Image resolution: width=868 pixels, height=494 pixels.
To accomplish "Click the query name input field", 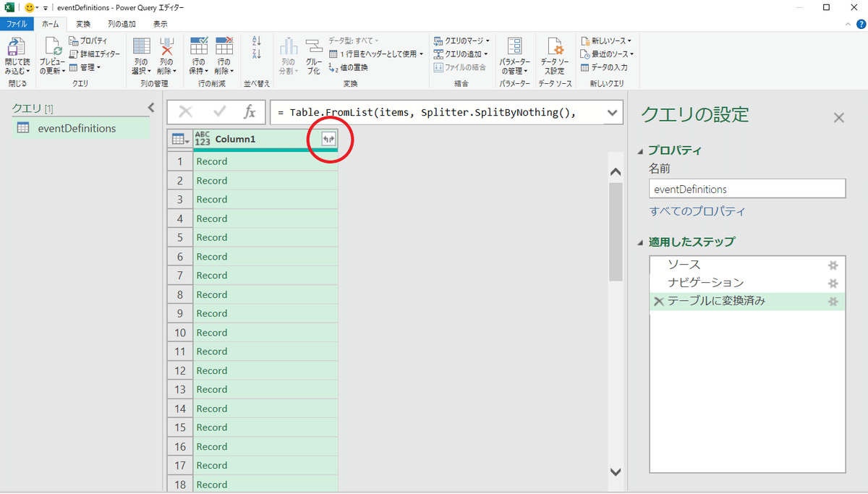I will tap(747, 189).
